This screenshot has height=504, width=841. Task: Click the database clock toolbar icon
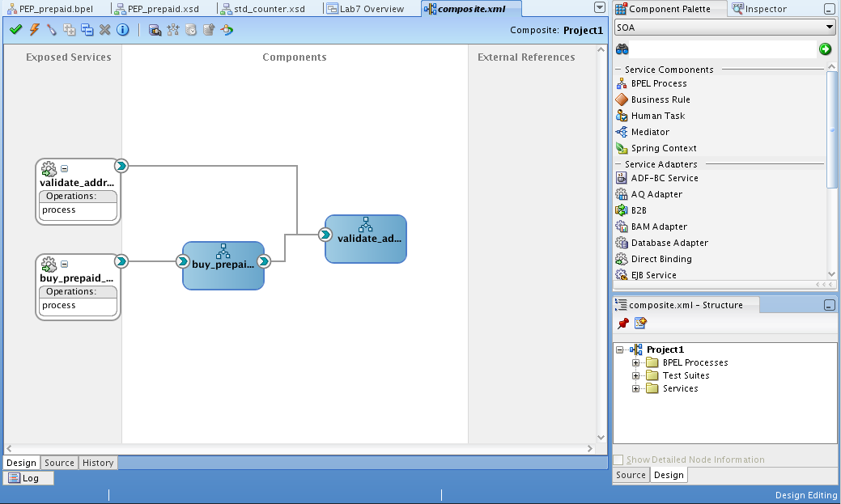click(191, 30)
